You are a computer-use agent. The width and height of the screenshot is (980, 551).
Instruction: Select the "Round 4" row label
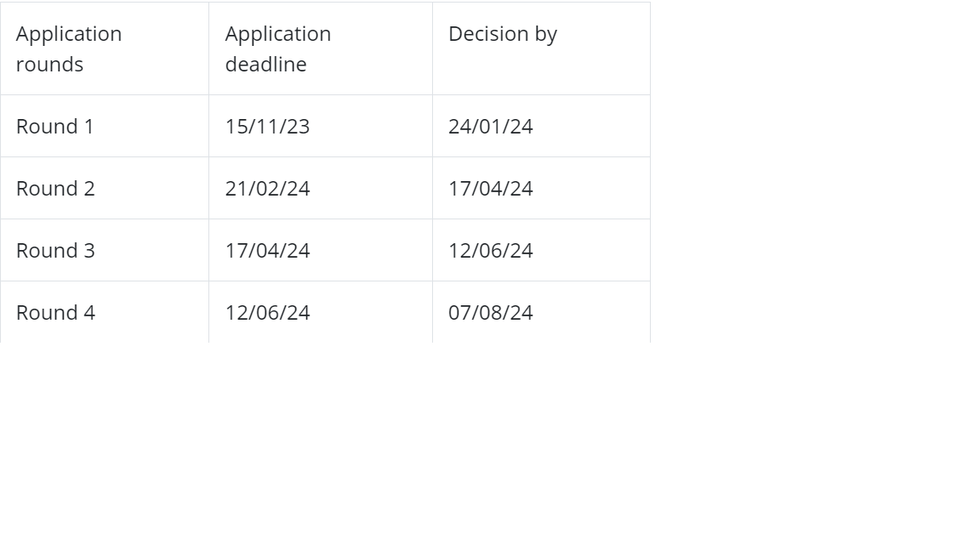point(55,312)
